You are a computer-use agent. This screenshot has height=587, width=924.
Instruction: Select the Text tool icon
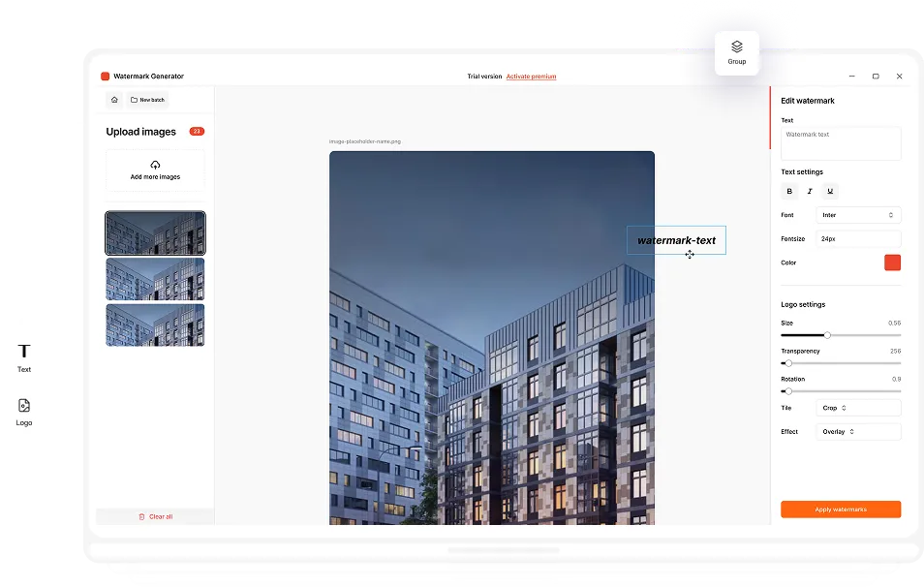(x=24, y=352)
